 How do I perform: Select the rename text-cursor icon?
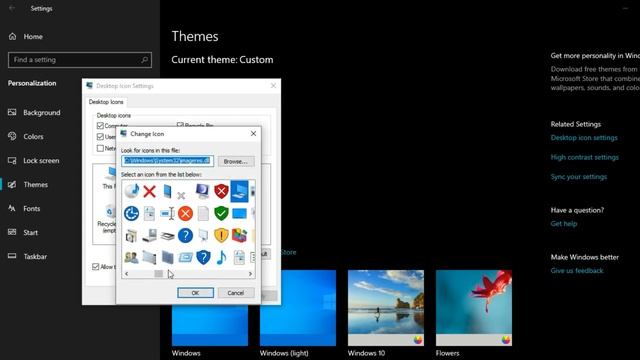coord(167,213)
